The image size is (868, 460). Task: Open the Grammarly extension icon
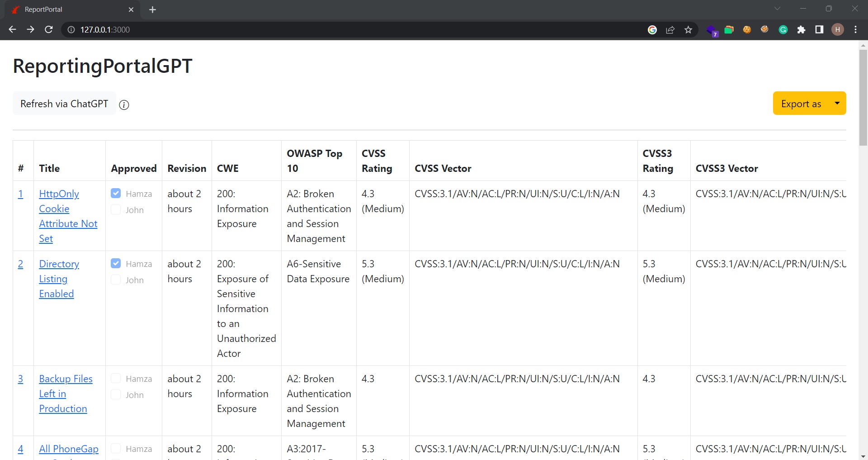tap(783, 29)
